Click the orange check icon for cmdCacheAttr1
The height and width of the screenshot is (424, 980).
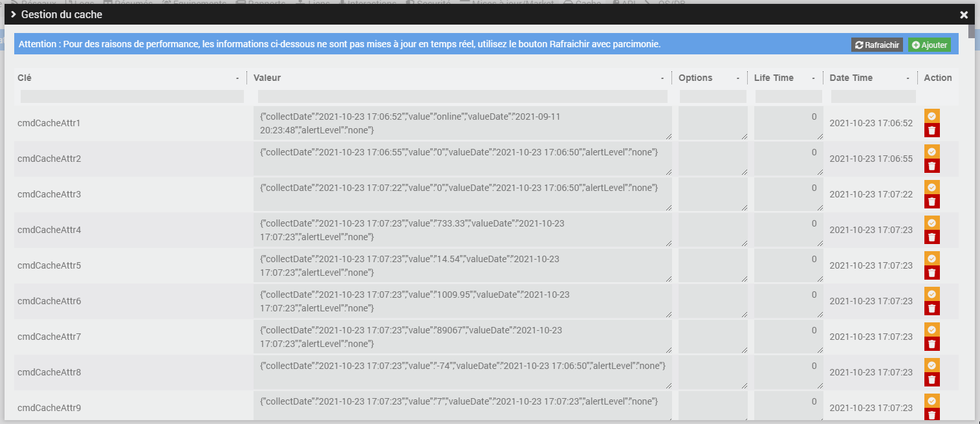coord(931,116)
